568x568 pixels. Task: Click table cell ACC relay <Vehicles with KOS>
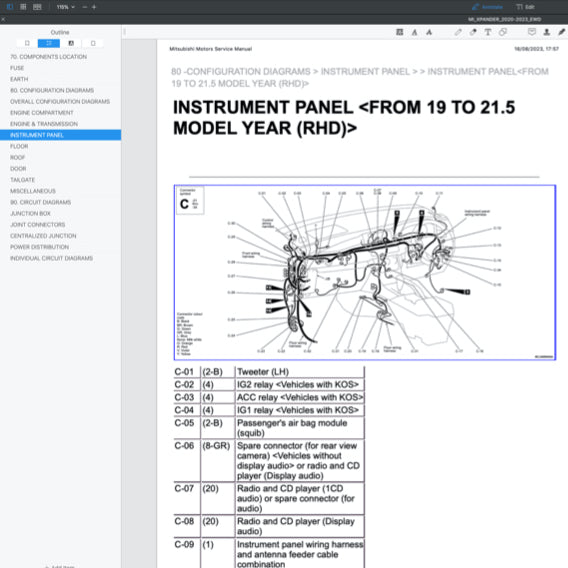click(x=299, y=397)
